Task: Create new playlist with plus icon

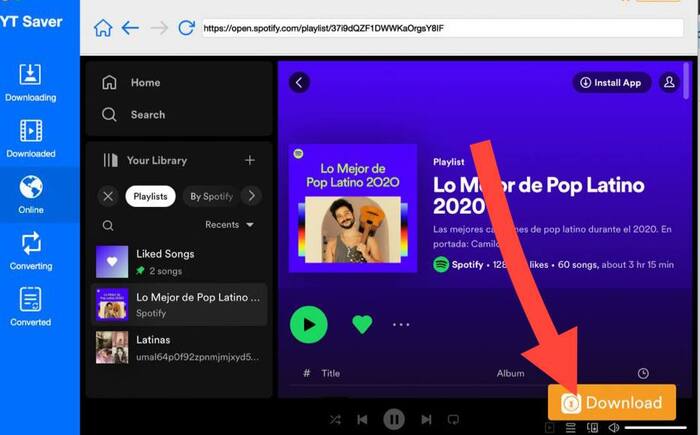Action: point(250,160)
